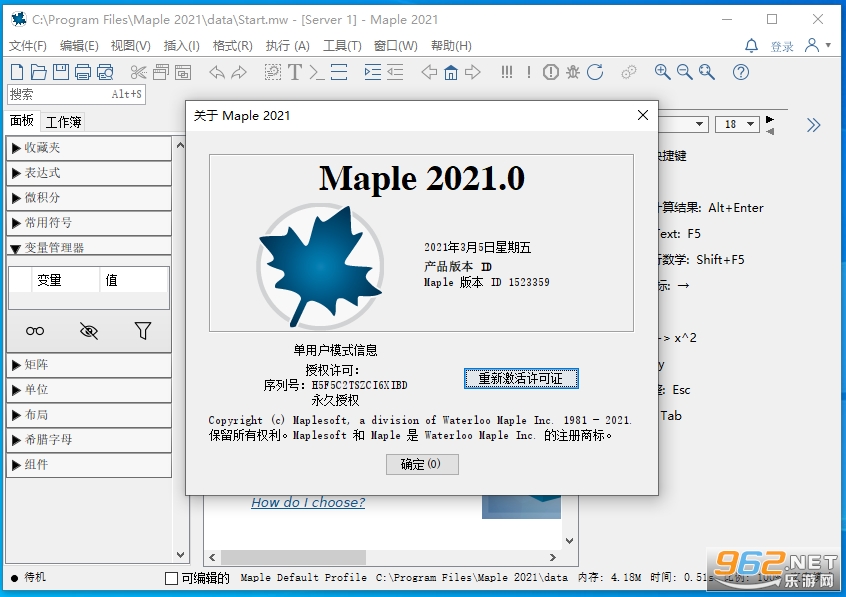Switch to the 工作簿 tab
Image resolution: width=846 pixels, height=597 pixels.
pos(63,122)
